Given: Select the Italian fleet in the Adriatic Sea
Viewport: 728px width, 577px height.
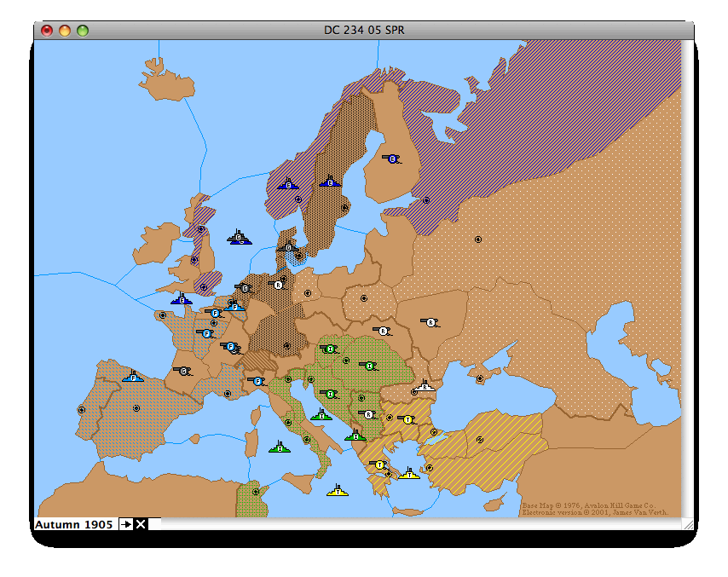Looking at the screenshot, I should click(321, 415).
